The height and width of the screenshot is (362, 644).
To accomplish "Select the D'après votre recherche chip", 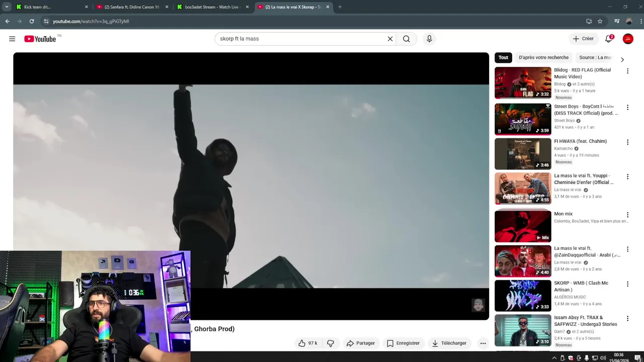I will point(543,57).
